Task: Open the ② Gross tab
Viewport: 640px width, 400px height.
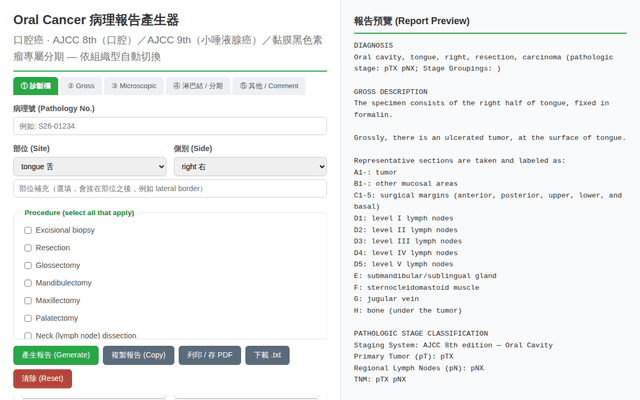Action: pos(81,86)
